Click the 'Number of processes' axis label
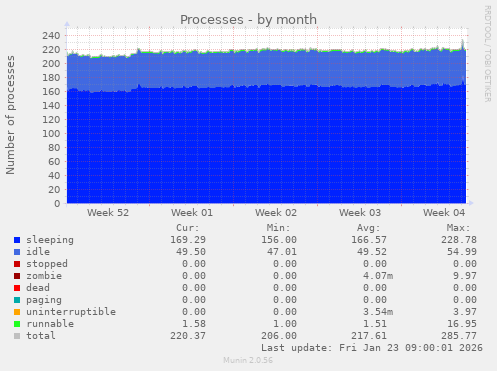This screenshot has width=497, height=371. coord(10,115)
